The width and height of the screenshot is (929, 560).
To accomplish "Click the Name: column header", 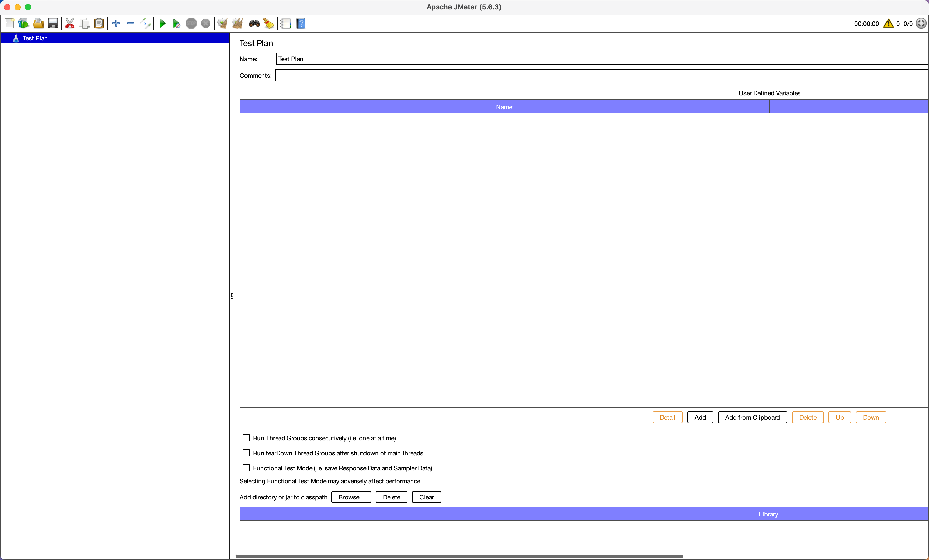I will tap(504, 107).
